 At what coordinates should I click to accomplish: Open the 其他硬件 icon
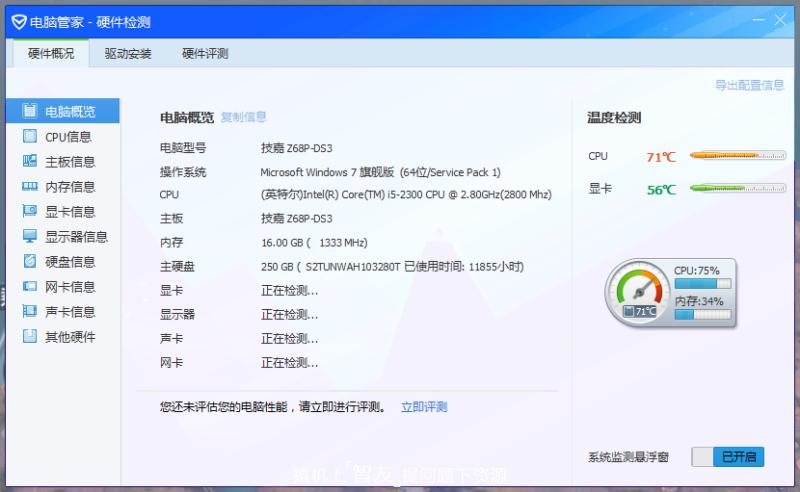(30, 336)
